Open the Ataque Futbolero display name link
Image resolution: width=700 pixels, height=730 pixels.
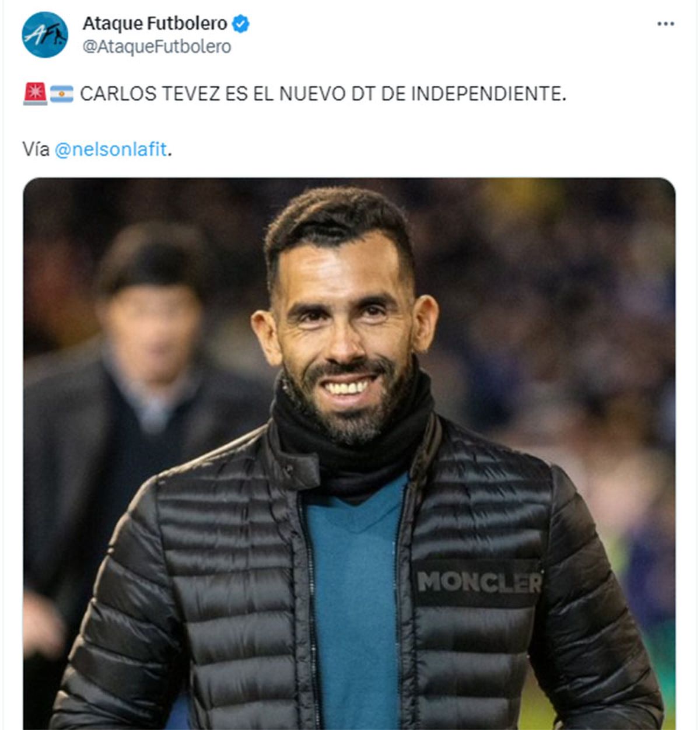tap(155, 23)
